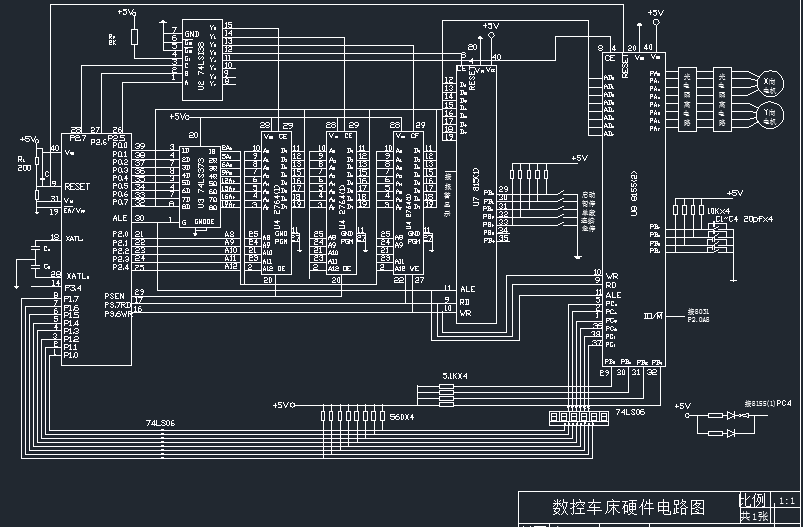The image size is (803, 527).
Task: Click the P2.4 pin label
Action: (120, 267)
